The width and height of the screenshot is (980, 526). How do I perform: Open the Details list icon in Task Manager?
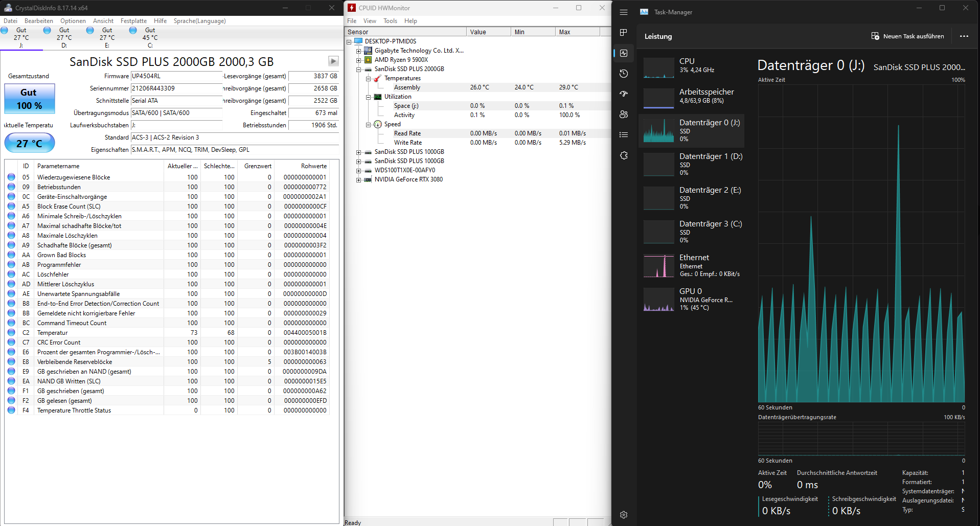pos(624,135)
